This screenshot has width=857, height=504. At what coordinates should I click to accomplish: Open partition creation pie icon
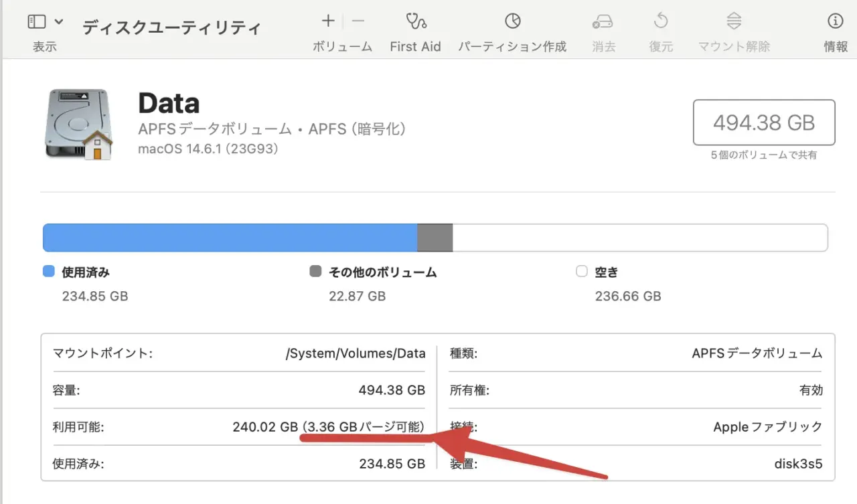click(512, 21)
